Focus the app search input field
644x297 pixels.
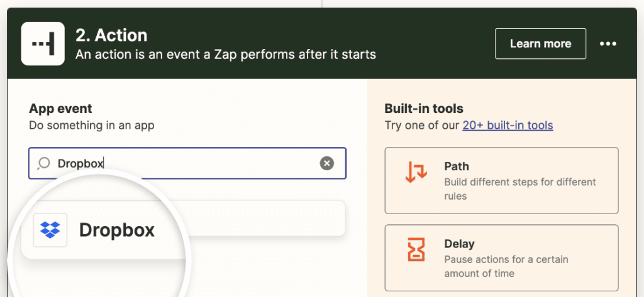(x=189, y=163)
